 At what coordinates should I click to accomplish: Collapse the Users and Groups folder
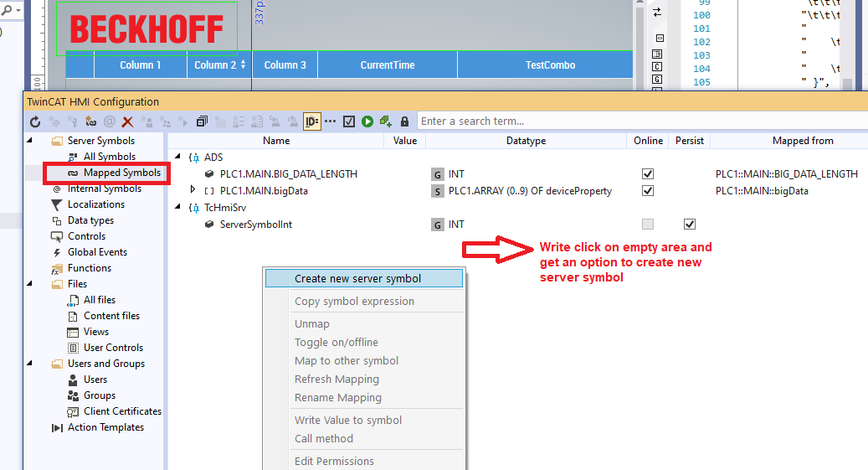[31, 364]
